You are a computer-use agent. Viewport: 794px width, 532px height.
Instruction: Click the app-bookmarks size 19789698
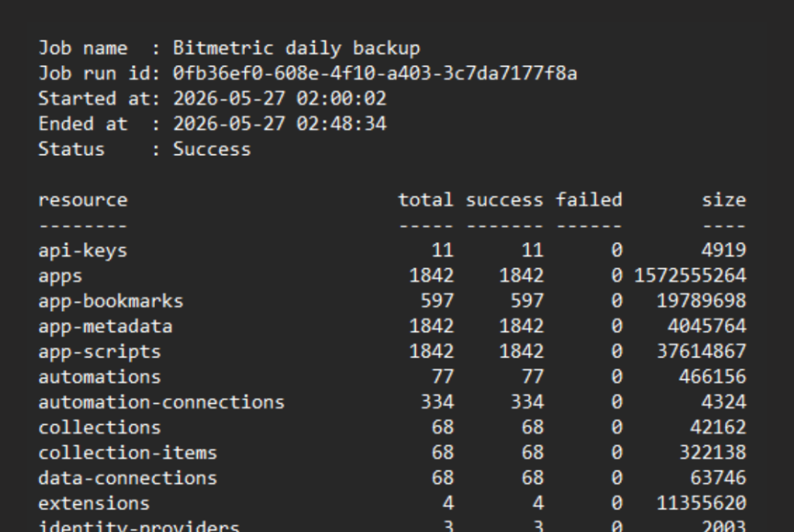pos(701,302)
